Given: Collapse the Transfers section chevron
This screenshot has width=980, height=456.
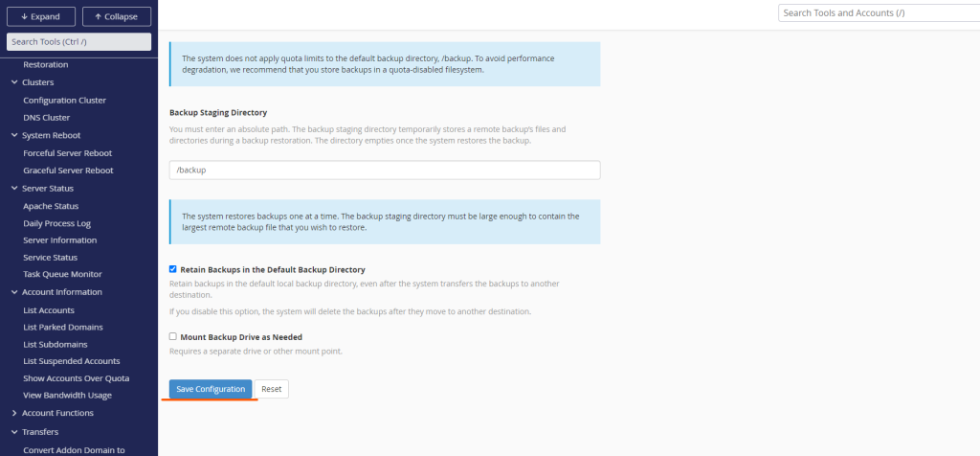Looking at the screenshot, I should (x=14, y=432).
